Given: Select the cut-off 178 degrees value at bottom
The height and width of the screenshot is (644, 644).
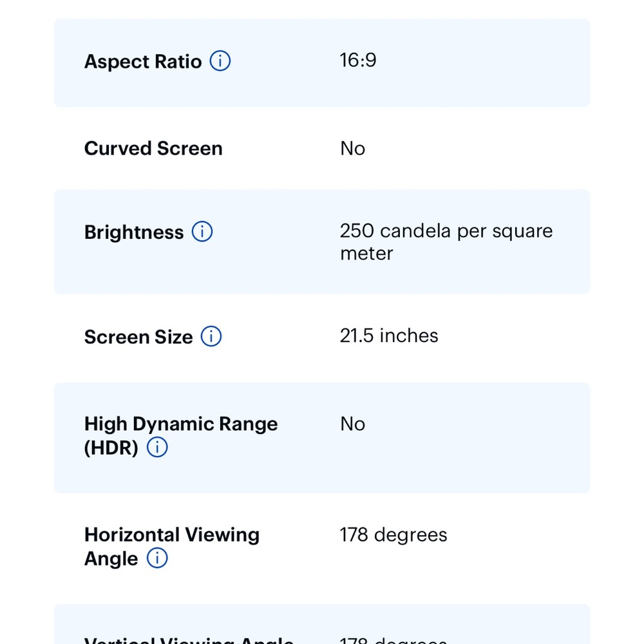Looking at the screenshot, I should (x=393, y=640).
